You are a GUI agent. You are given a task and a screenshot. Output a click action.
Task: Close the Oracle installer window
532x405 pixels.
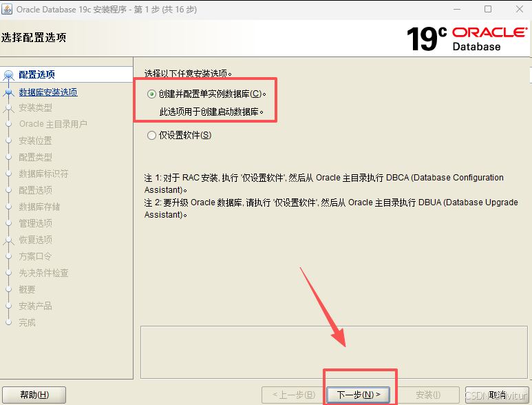click(x=520, y=9)
